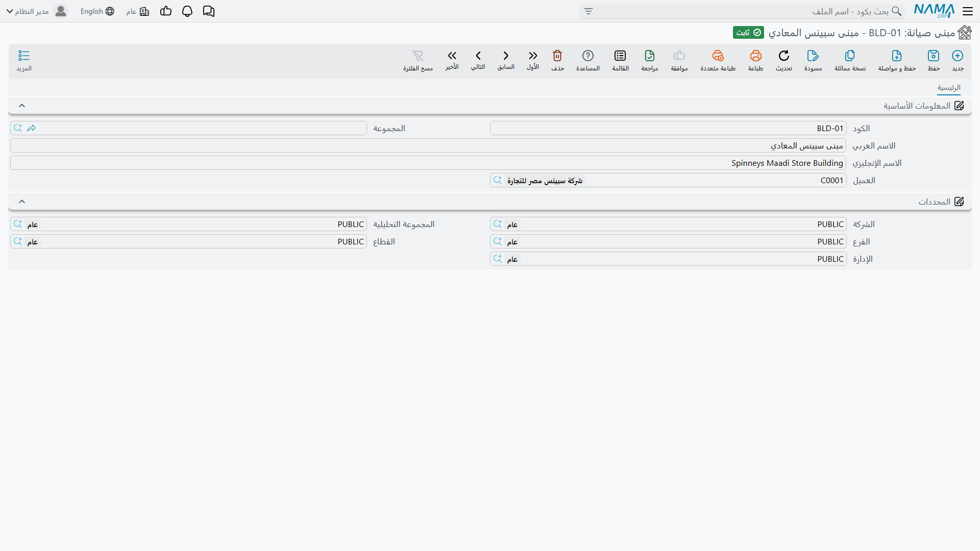
Task: Go to the first record الأول
Action: point(533,60)
